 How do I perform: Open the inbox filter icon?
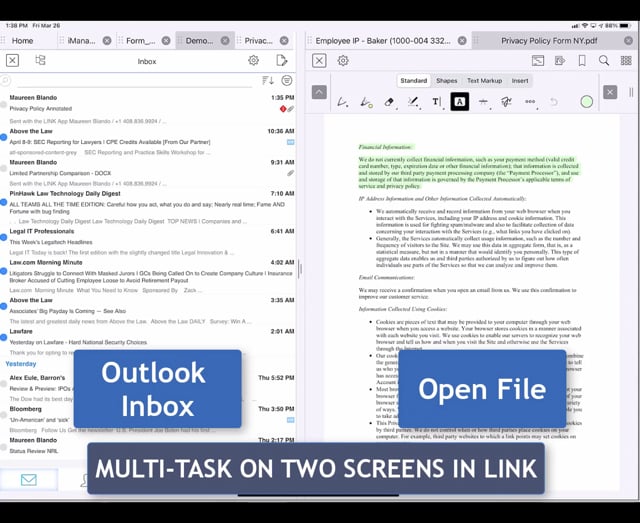coord(287,80)
